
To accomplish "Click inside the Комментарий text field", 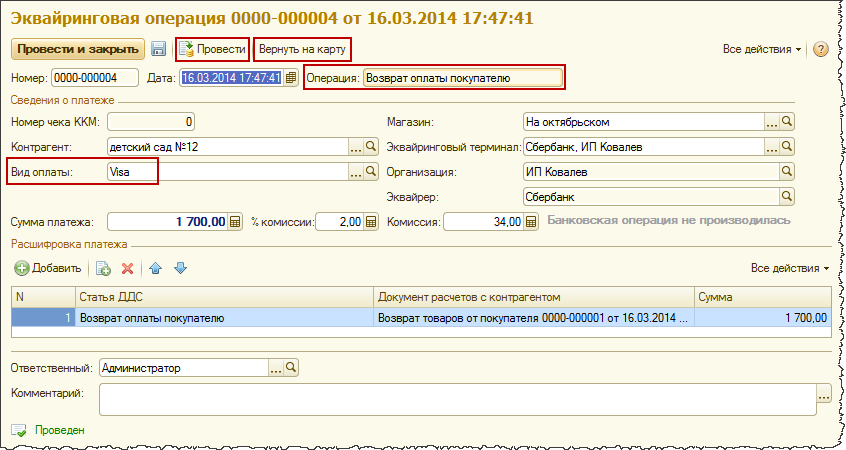I will tap(458, 400).
